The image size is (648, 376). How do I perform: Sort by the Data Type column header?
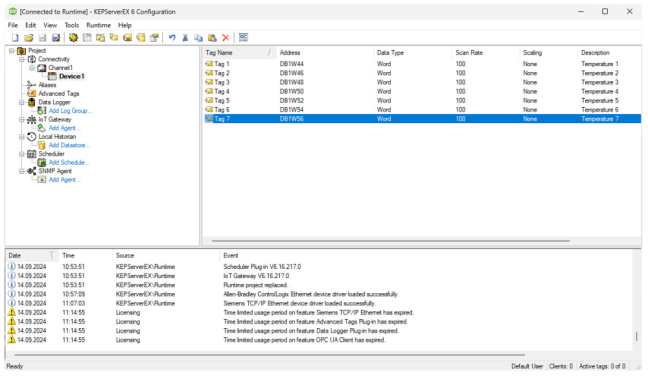[412, 52]
